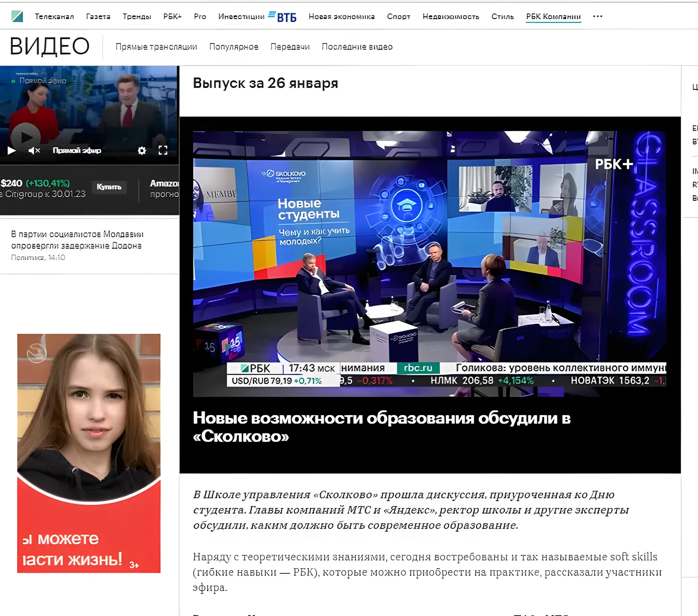Unmute the live broadcast mini player
This screenshot has height=616, width=698.
(34, 151)
